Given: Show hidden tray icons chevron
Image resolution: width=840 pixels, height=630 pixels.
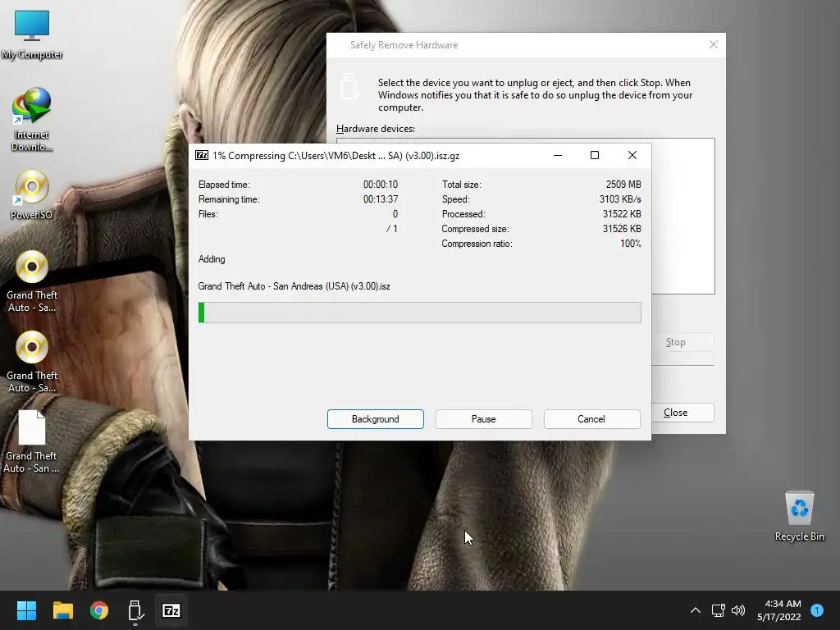Looking at the screenshot, I should click(696, 610).
